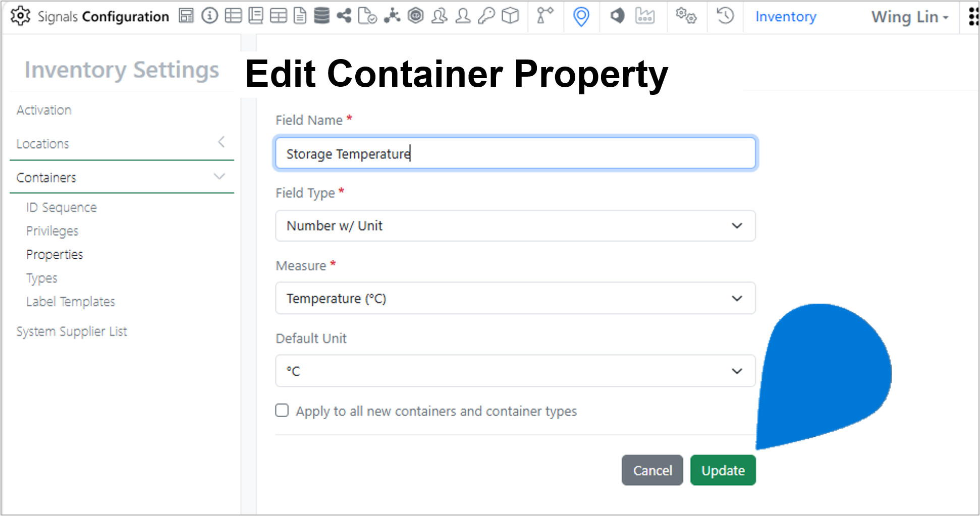
Task: Click the notebook page icon
Action: (x=256, y=16)
